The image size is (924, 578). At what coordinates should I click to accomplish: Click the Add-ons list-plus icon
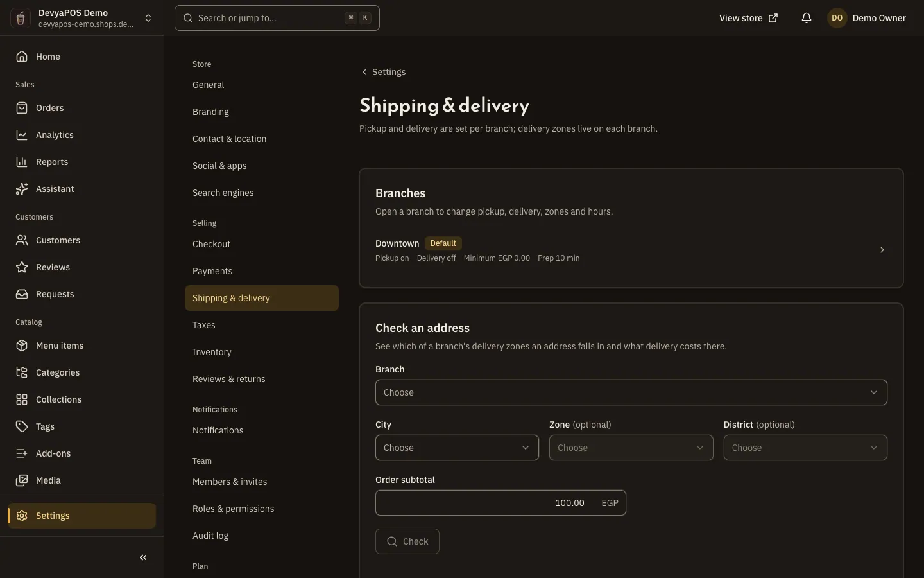coord(22,453)
